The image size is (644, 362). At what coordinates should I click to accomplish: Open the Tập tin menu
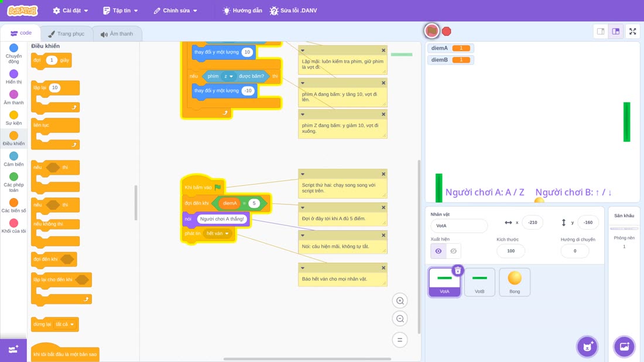121,11
